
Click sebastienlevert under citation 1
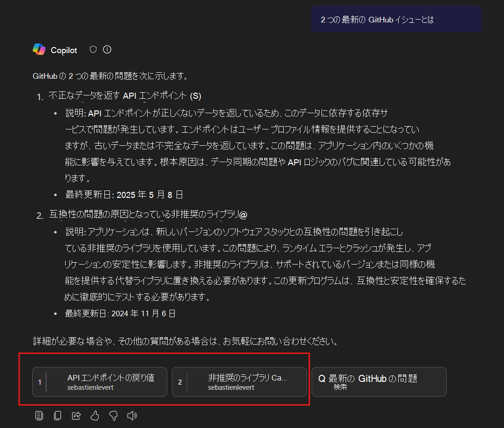tap(90, 387)
